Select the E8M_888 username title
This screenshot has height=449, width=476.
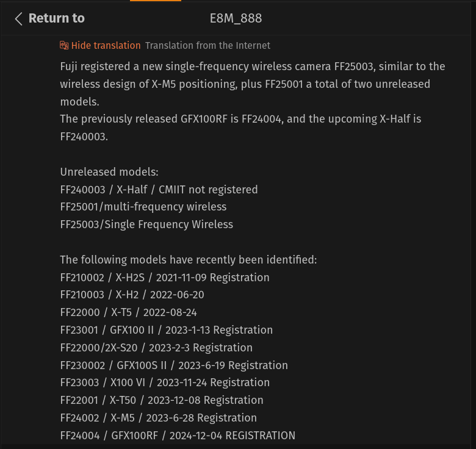click(236, 18)
